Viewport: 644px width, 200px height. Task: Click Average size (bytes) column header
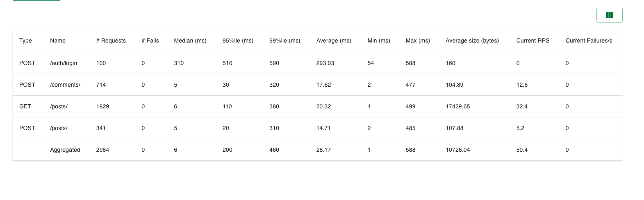click(472, 41)
